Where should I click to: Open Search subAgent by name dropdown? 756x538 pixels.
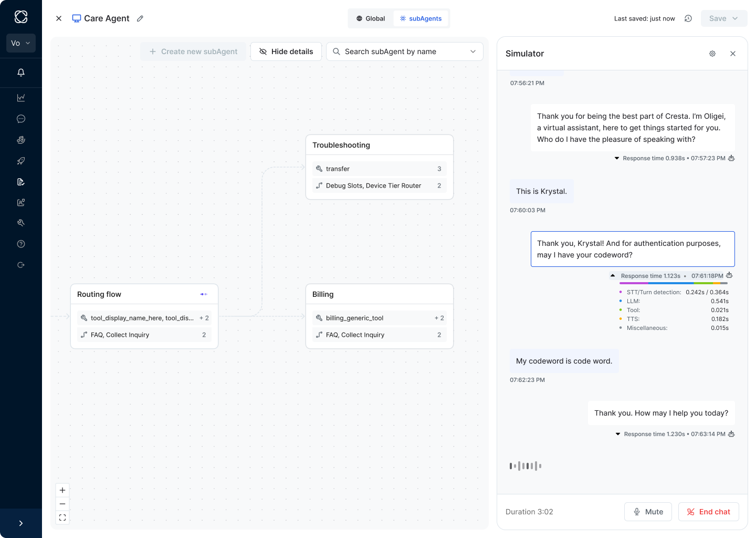point(405,51)
